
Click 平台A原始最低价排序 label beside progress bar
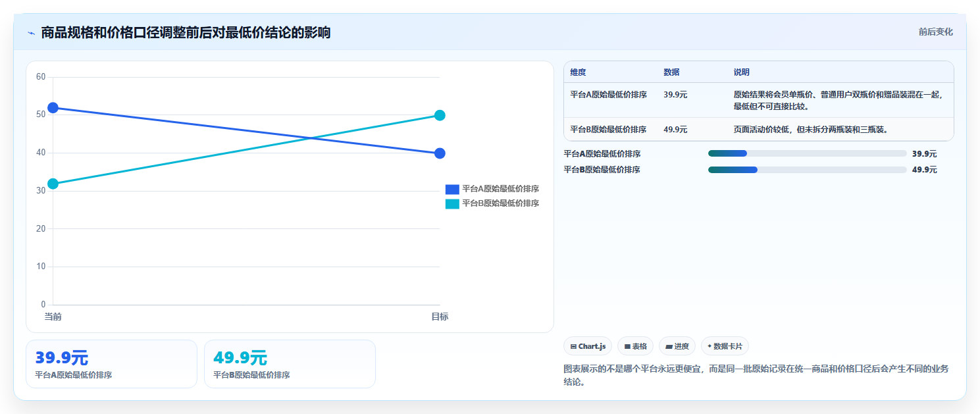point(602,154)
